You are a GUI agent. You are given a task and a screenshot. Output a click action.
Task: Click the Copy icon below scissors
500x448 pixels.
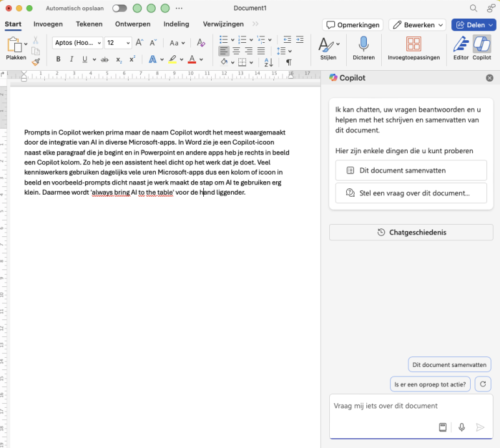point(36,51)
